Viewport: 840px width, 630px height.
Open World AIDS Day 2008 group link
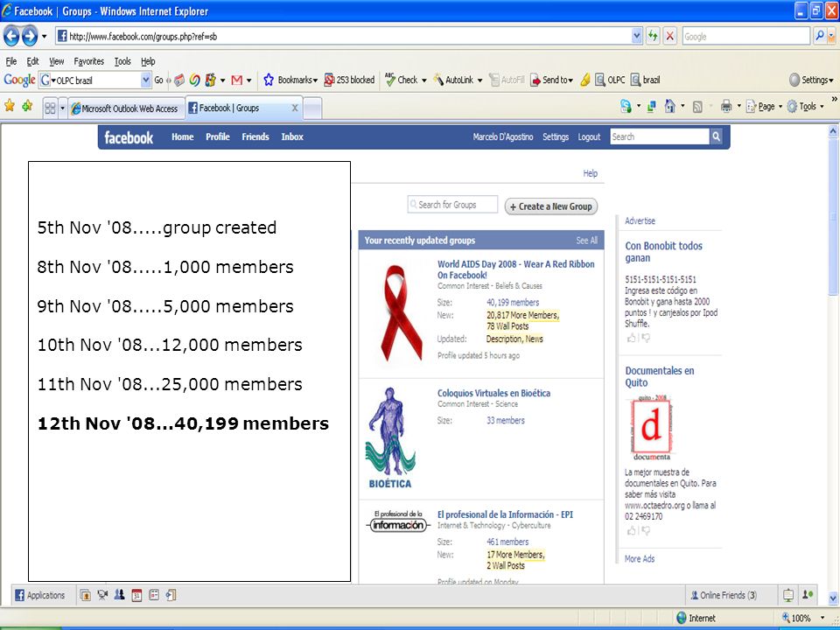pos(516,269)
